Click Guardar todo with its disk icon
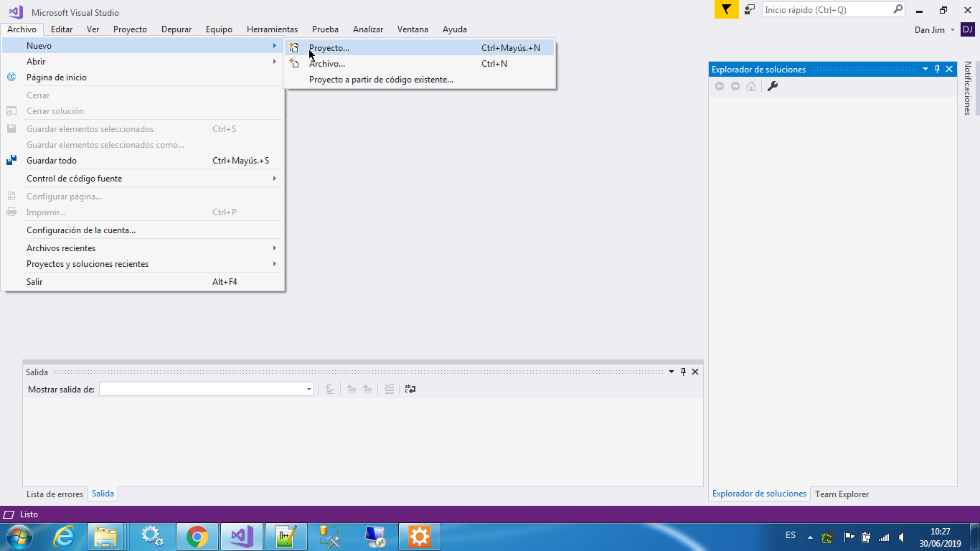The width and height of the screenshot is (980, 551). [x=52, y=161]
